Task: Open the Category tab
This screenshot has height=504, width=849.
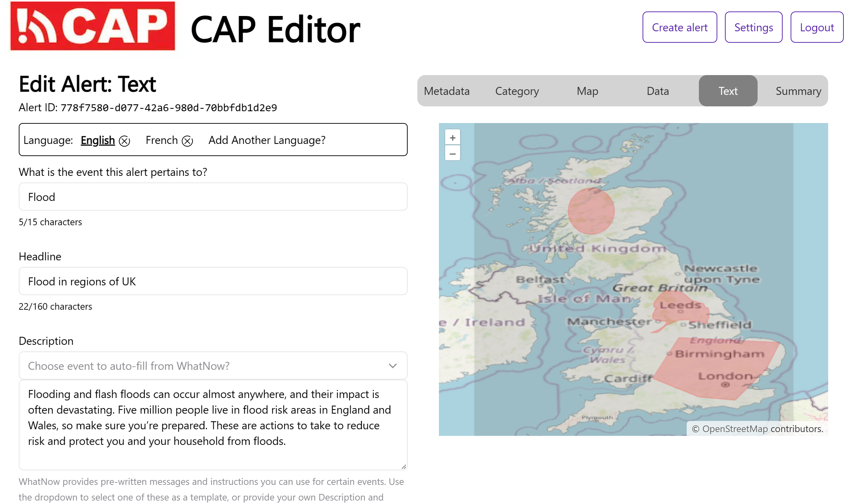Action: 516,91
